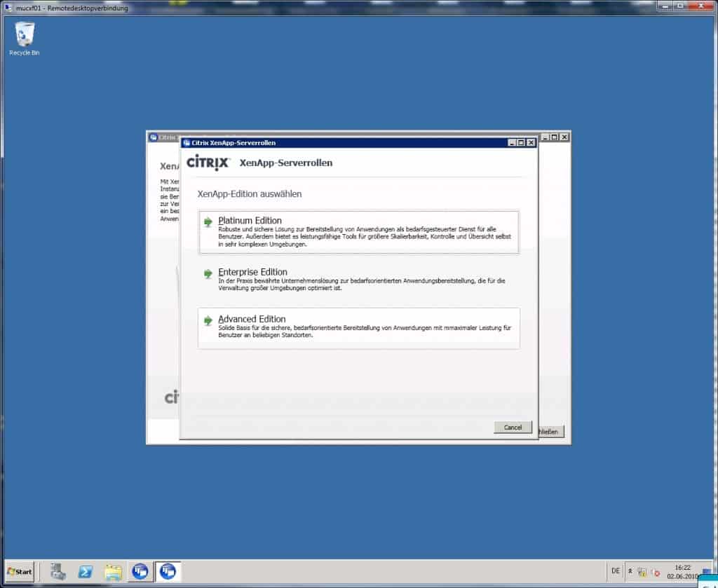Click the green arrow beside Enterprise Edition
The image size is (718, 588).
pyautogui.click(x=208, y=273)
